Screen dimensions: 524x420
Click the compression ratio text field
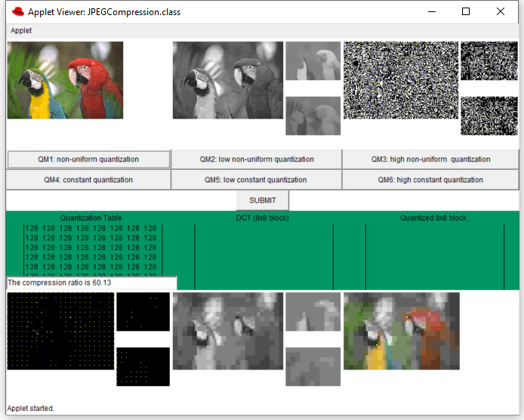point(91,283)
